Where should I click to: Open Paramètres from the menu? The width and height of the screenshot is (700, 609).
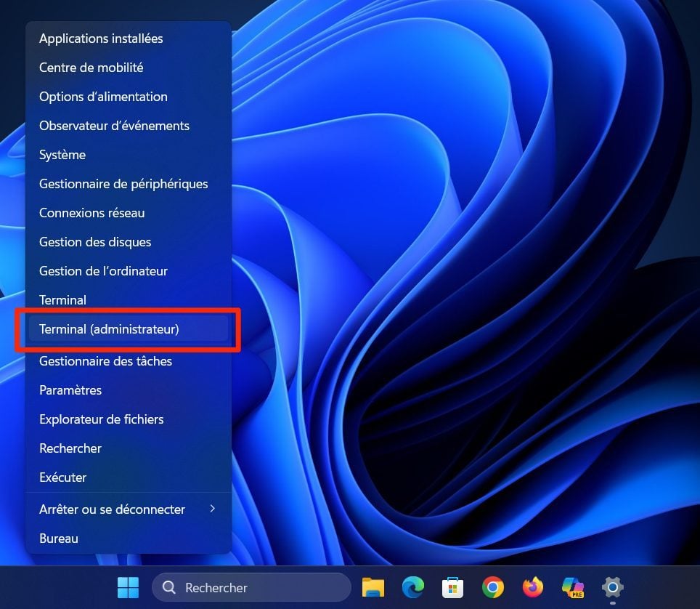pos(129,390)
